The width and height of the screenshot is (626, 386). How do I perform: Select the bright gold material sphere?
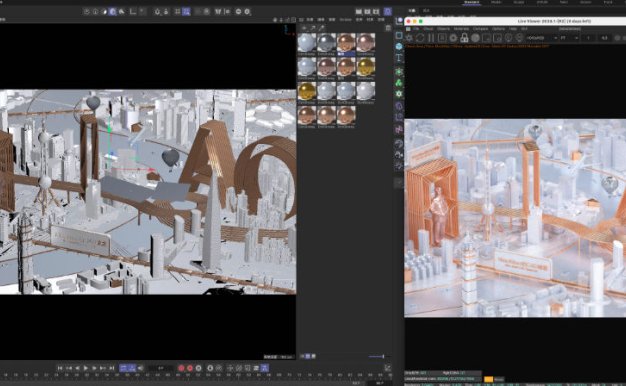(307, 91)
